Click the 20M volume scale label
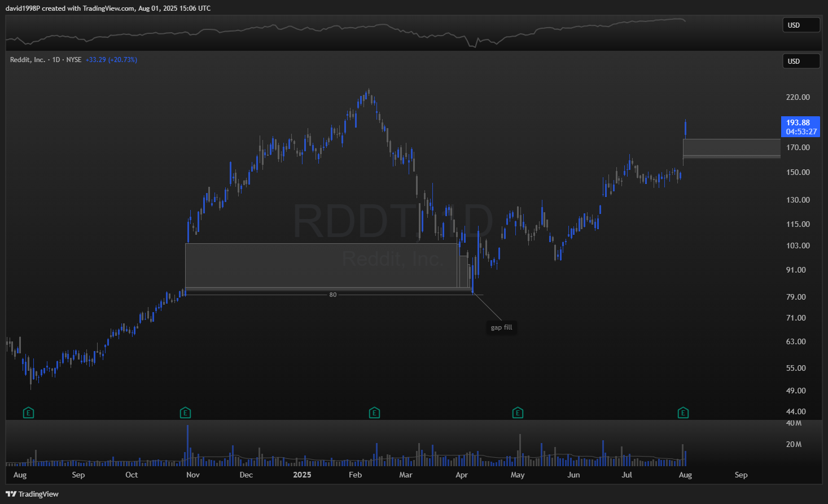828x504 pixels. [794, 444]
